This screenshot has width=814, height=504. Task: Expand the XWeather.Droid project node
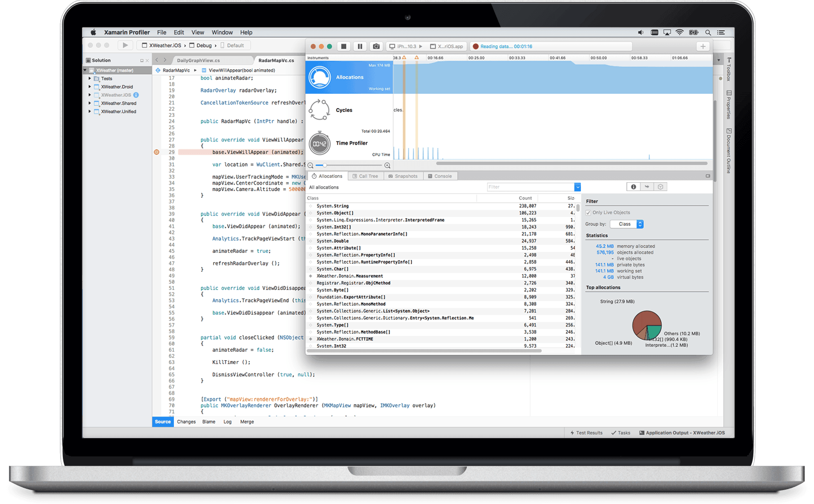point(90,87)
